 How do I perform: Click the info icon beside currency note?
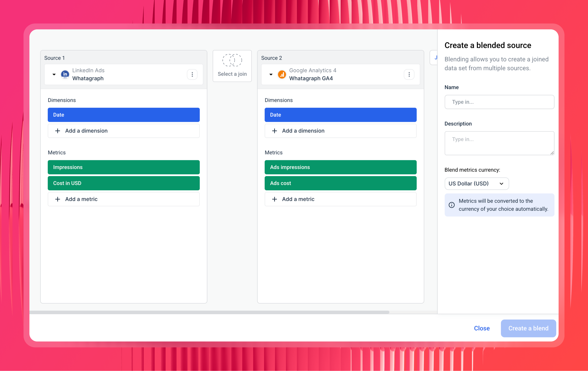point(451,205)
